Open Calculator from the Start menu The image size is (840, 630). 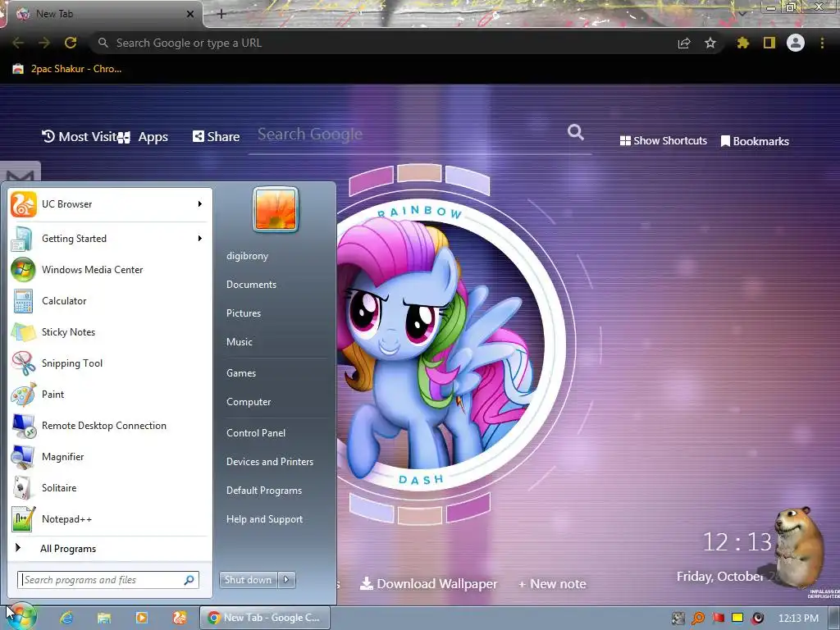pos(109,300)
